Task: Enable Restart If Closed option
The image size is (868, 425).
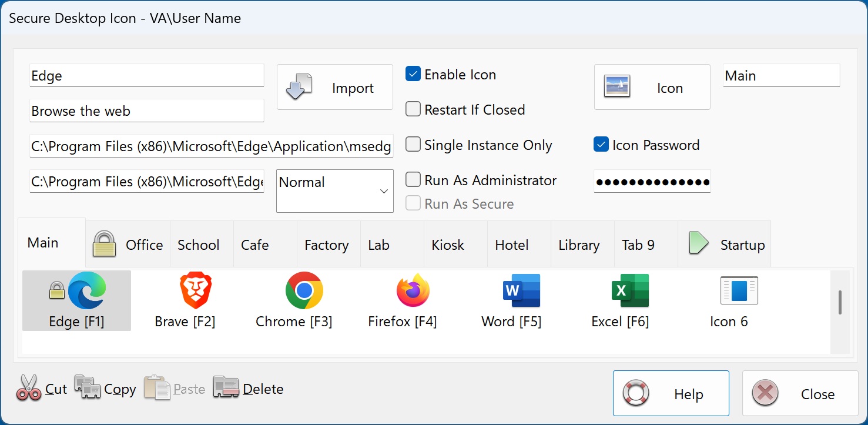Action: (x=413, y=109)
